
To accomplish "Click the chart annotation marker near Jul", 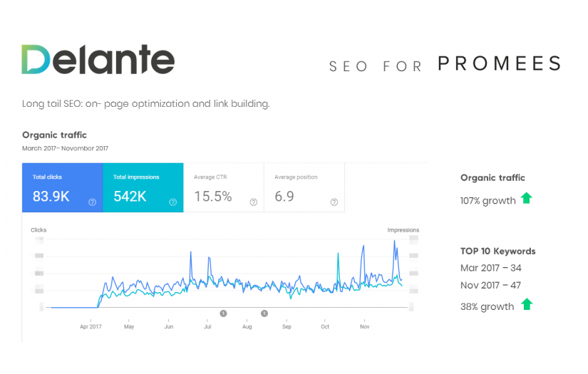I will (224, 313).
